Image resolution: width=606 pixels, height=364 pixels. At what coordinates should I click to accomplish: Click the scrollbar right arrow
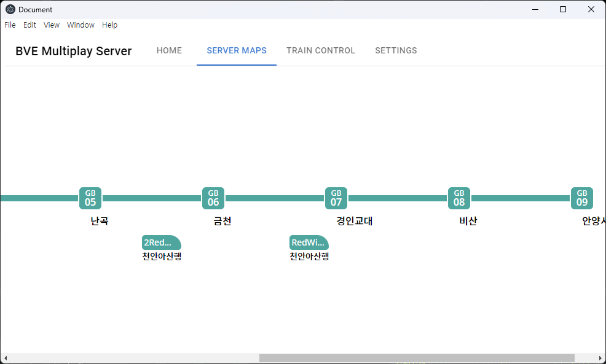tap(600, 358)
